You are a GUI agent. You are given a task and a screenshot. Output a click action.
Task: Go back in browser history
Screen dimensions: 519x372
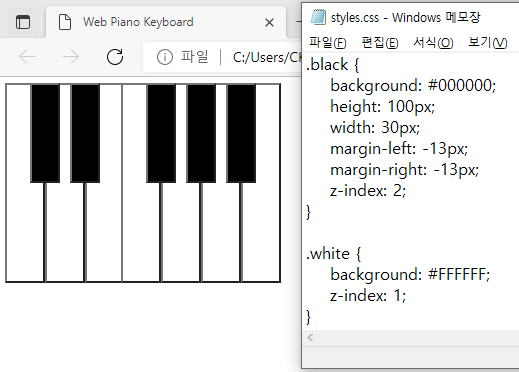tap(27, 57)
